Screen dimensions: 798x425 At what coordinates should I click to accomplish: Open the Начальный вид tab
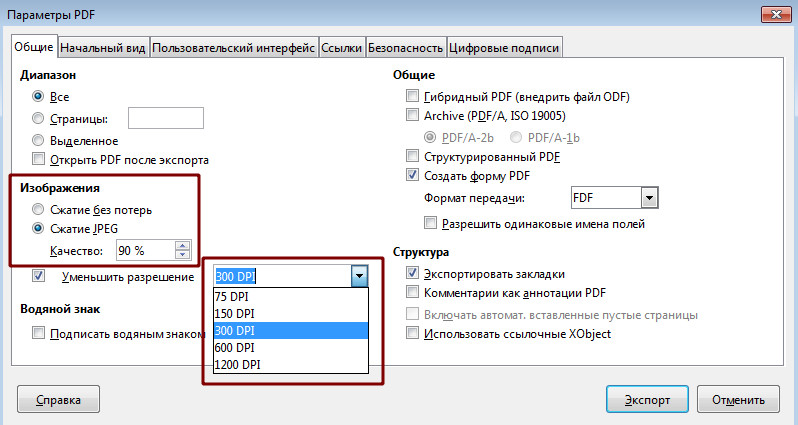point(104,47)
